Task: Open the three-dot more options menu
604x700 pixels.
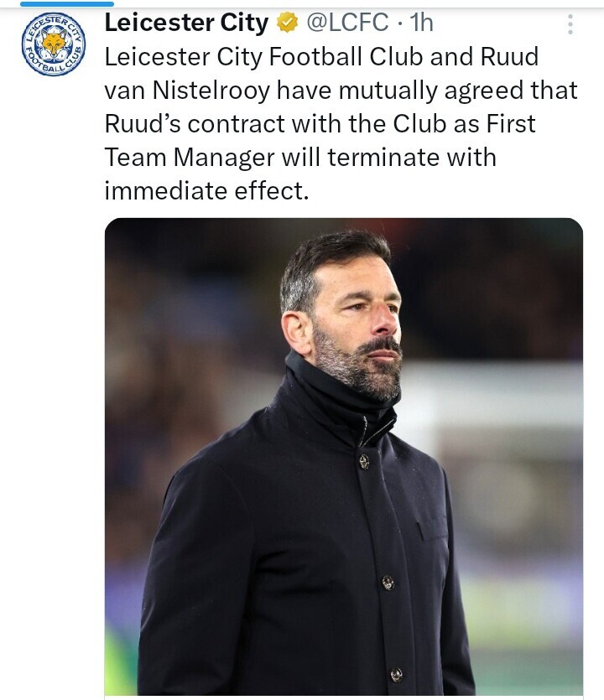Action: point(570,24)
